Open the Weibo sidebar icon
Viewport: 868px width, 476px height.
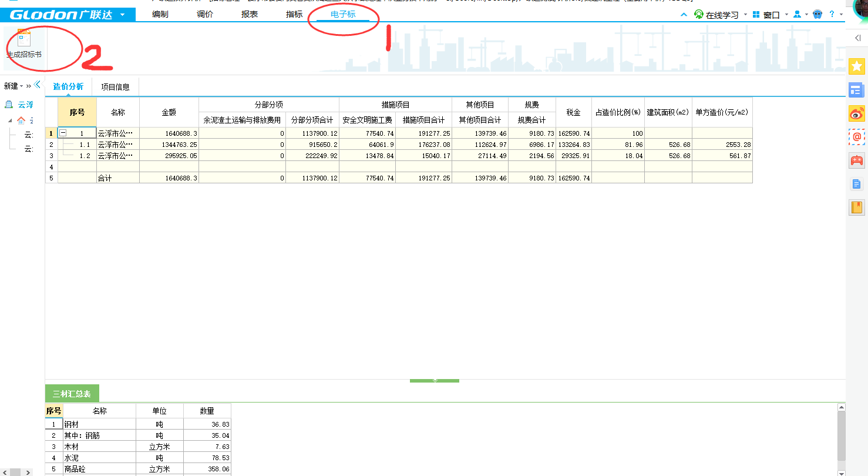click(857, 113)
